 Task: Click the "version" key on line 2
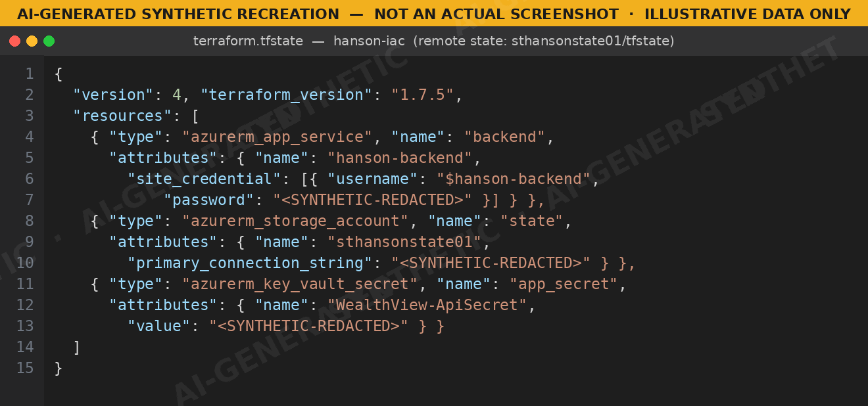[114, 95]
